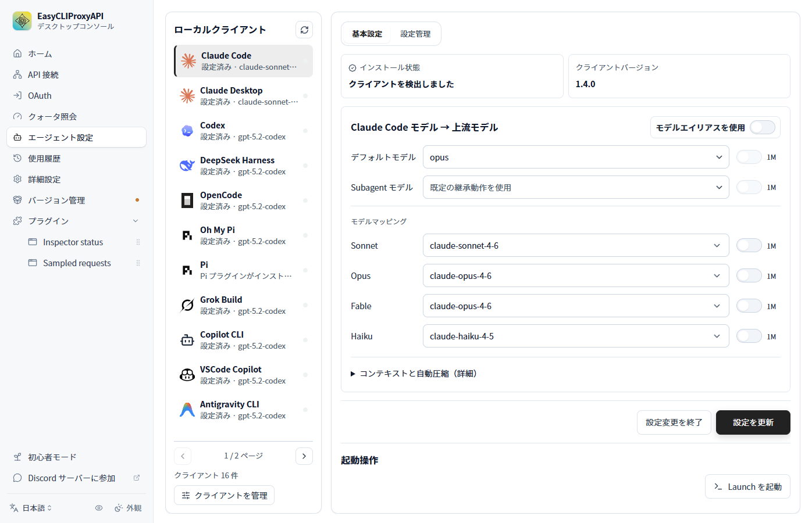Enable 1M toggle for Subagent モデル
Screen dimensions: 812x523
[x=749, y=187]
